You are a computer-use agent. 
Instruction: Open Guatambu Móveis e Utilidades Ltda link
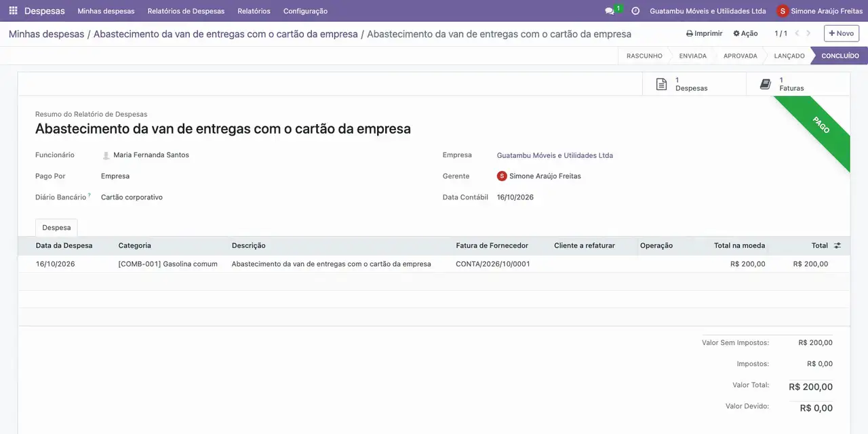(x=555, y=155)
